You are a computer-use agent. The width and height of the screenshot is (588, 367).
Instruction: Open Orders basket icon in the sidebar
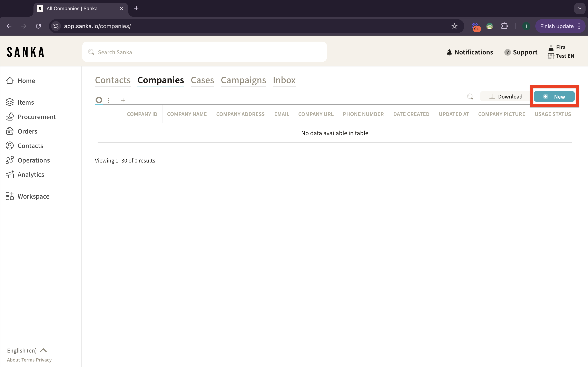[x=10, y=131]
